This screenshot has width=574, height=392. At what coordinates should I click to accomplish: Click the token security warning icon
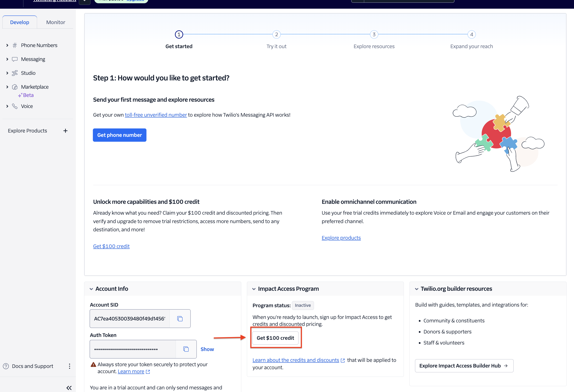tap(93, 365)
